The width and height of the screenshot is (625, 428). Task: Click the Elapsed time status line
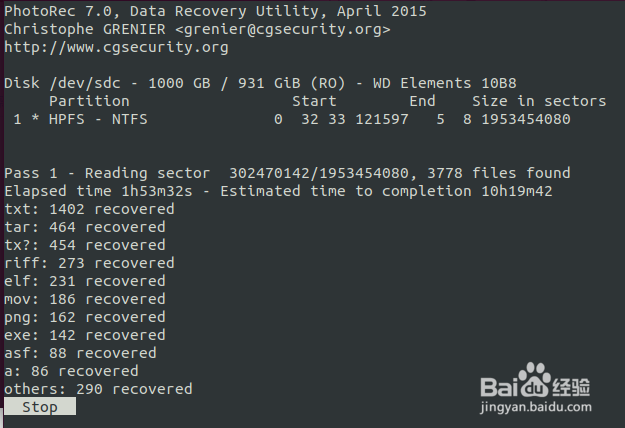[x=278, y=191]
